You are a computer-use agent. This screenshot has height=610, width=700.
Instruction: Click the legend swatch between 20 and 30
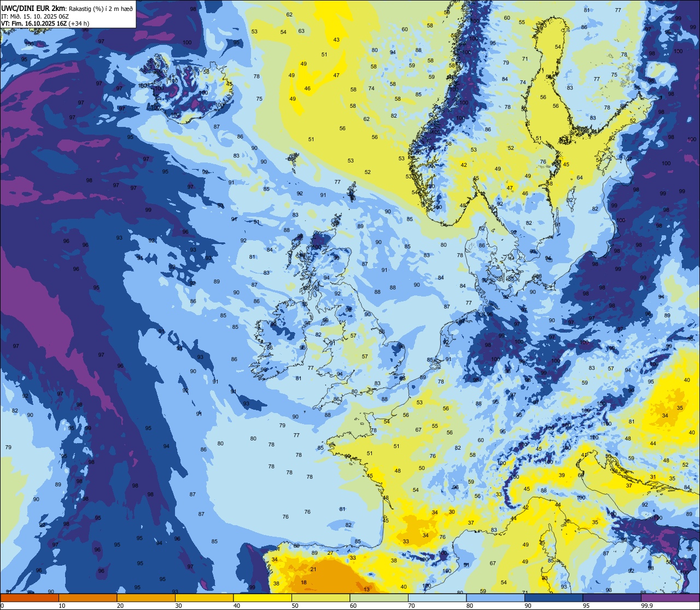[x=146, y=598]
